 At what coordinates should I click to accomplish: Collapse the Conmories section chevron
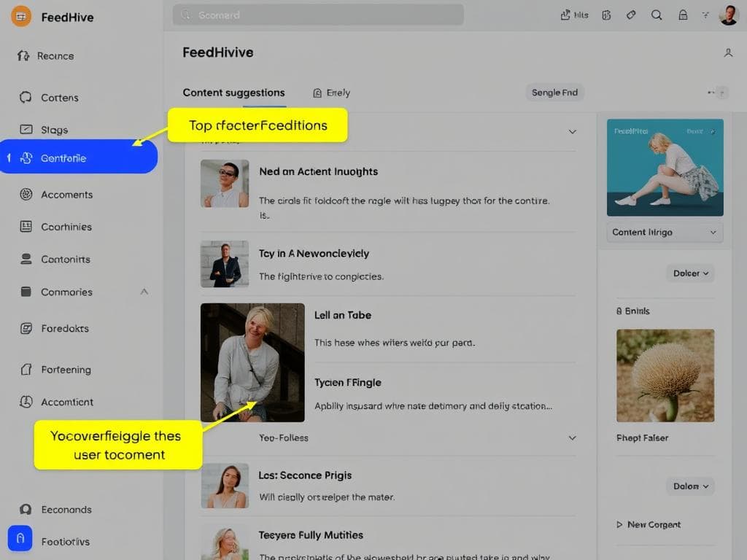pos(144,292)
